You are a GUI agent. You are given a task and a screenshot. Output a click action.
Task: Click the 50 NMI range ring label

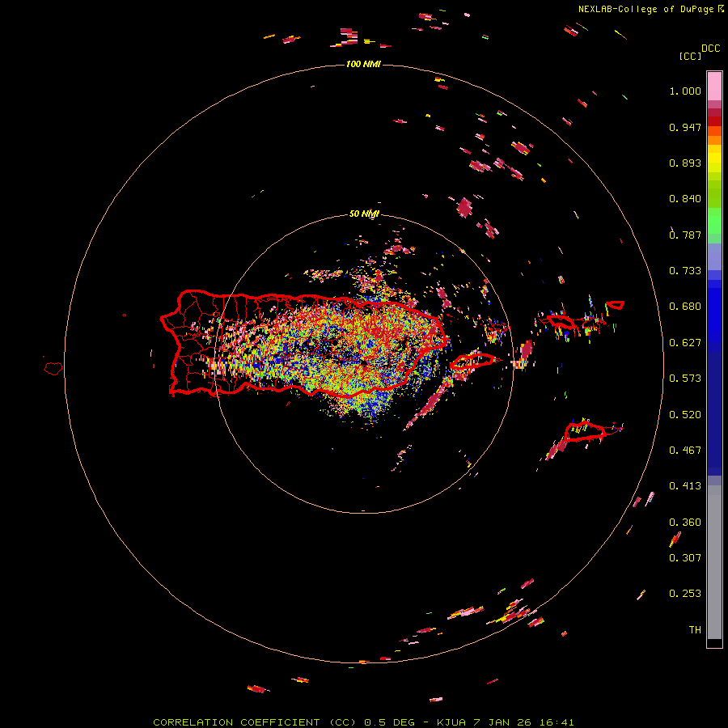tap(364, 214)
